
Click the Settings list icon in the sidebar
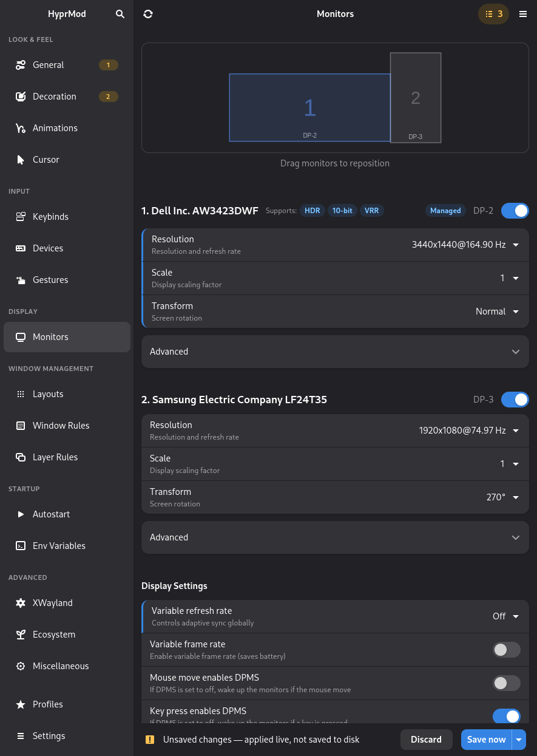21,736
